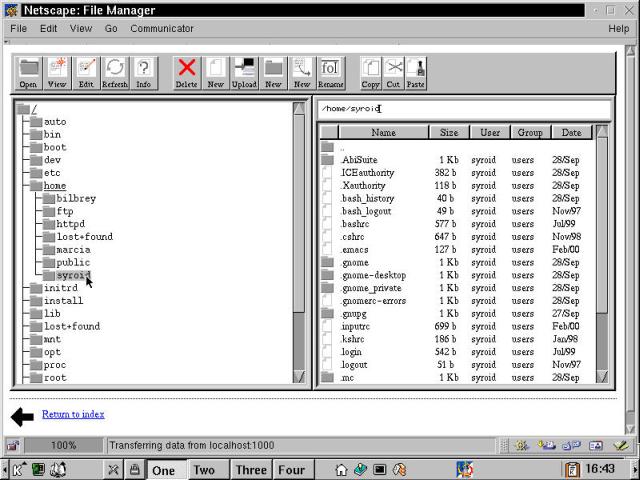Image resolution: width=640 pixels, height=480 pixels.
Task: Click the Open toolbar icon
Action: [x=28, y=72]
